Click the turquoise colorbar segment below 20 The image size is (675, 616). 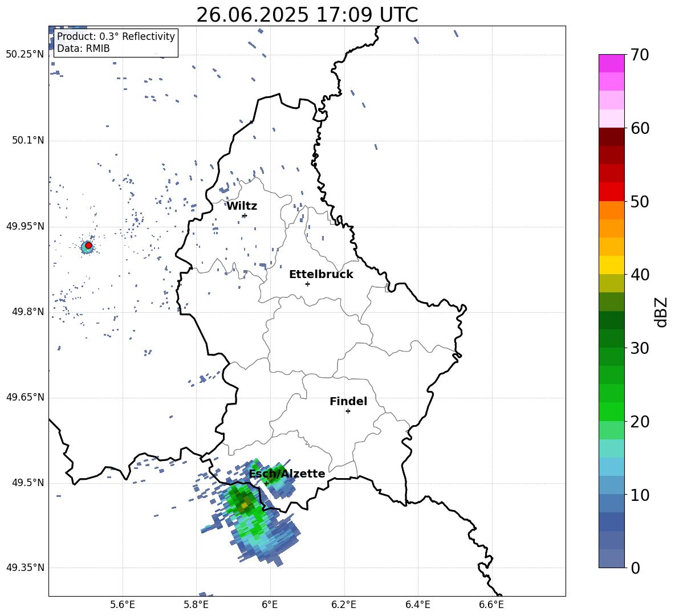click(x=611, y=448)
